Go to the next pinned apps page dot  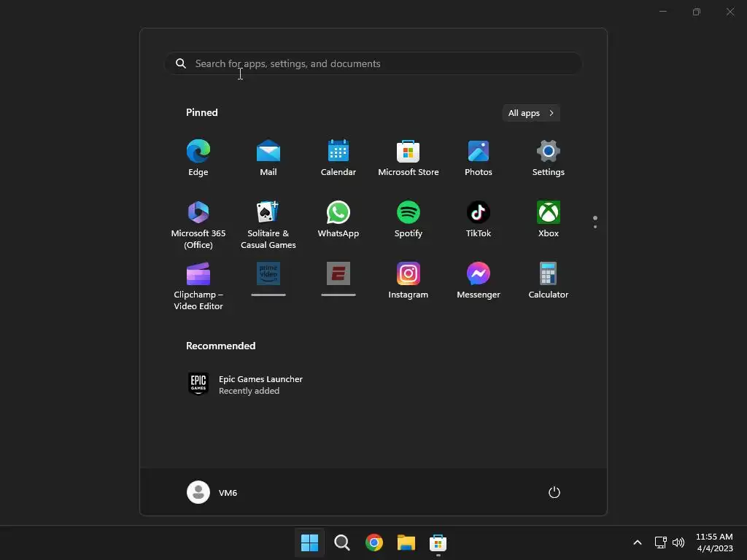[x=595, y=227]
